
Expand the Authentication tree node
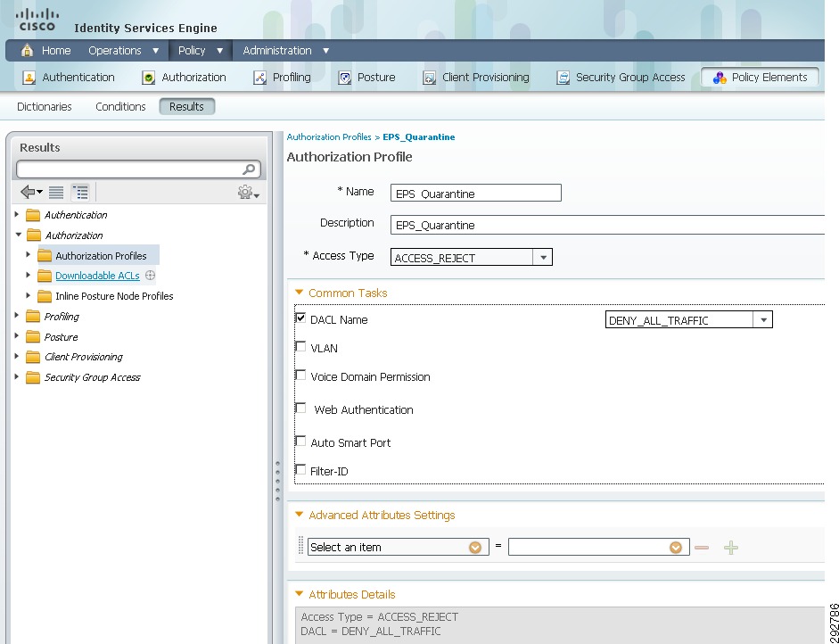tap(17, 215)
